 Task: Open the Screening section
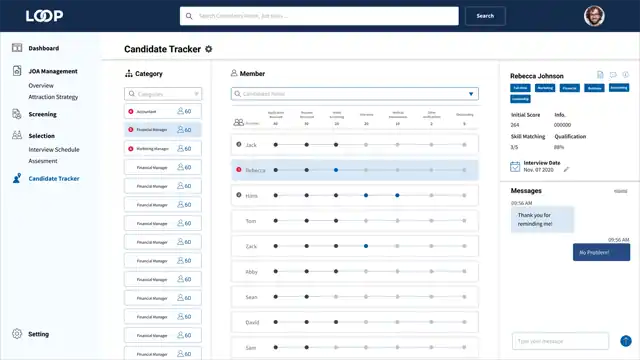click(x=42, y=114)
